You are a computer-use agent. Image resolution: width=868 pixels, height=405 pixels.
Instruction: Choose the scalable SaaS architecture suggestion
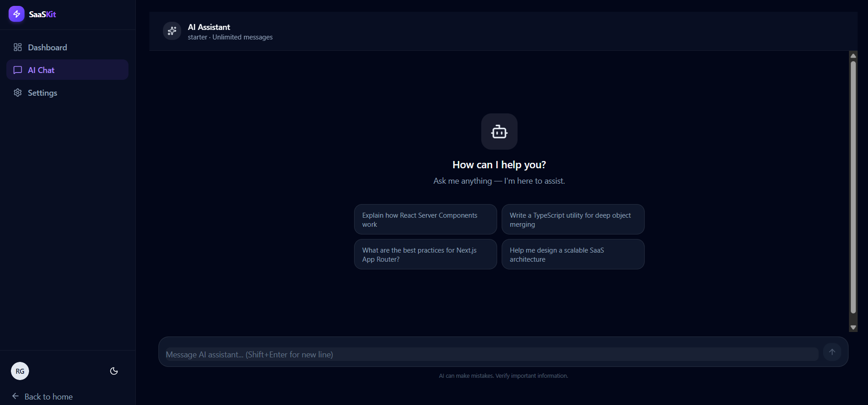click(x=573, y=254)
